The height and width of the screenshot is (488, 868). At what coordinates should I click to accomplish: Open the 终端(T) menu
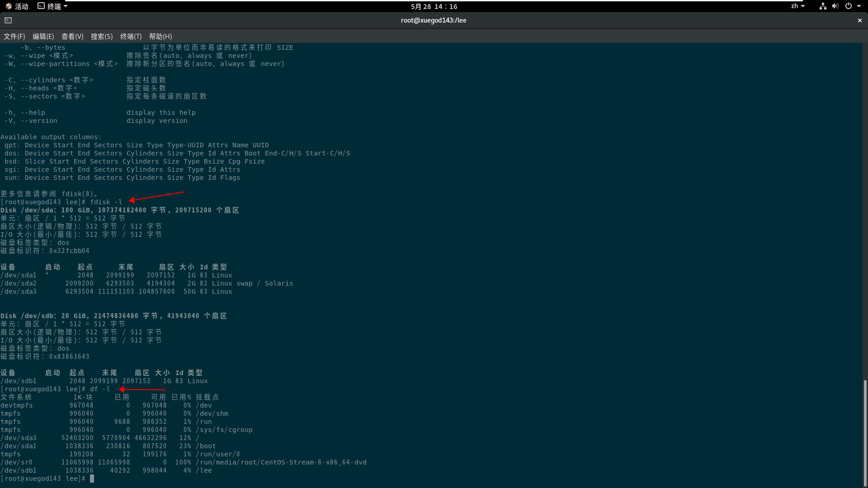131,37
